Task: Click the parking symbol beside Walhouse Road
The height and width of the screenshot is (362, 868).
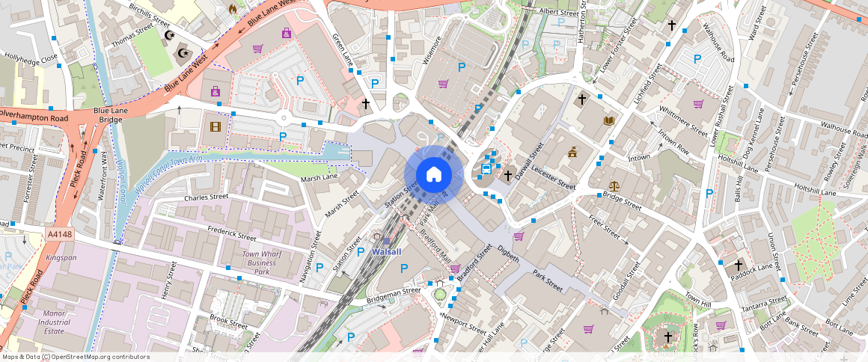Action: (697, 58)
